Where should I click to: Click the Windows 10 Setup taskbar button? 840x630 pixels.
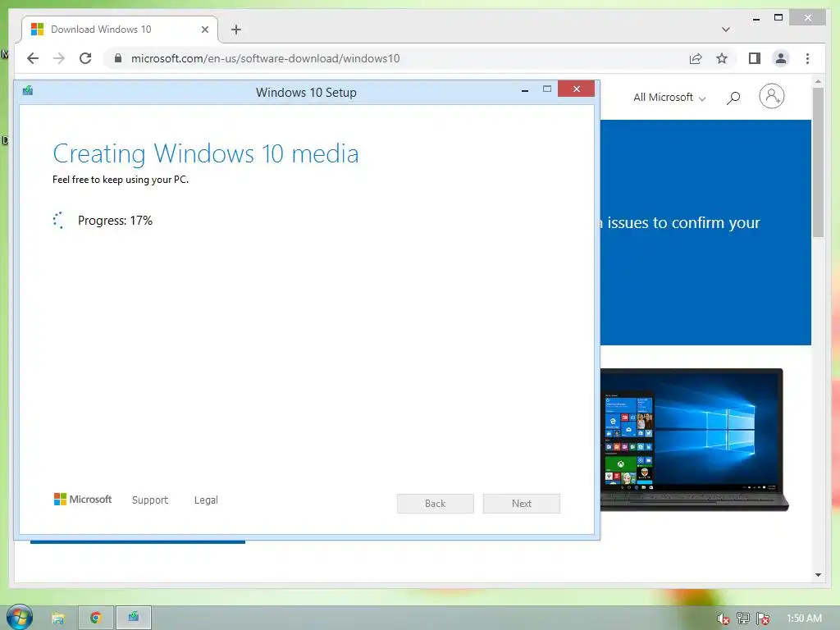[x=134, y=619]
